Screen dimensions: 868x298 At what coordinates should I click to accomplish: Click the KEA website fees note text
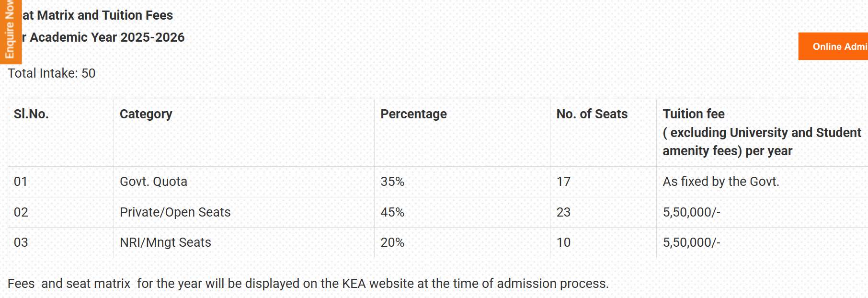pyautogui.click(x=308, y=284)
